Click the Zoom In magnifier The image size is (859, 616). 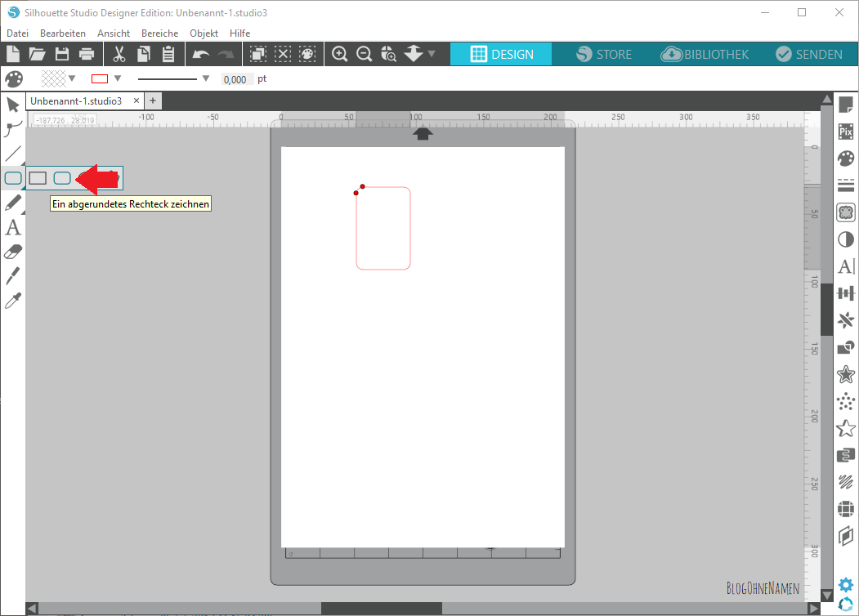pos(340,55)
